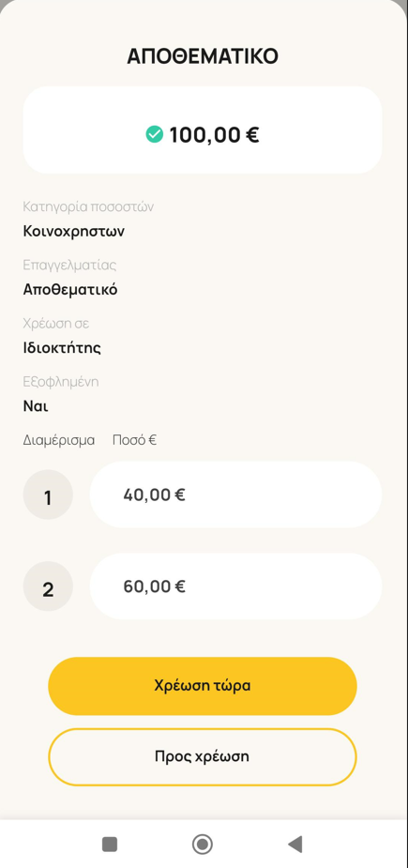Tap the Κατηγορία ποσοστών label
Screen dimensions: 408x868
click(x=88, y=206)
